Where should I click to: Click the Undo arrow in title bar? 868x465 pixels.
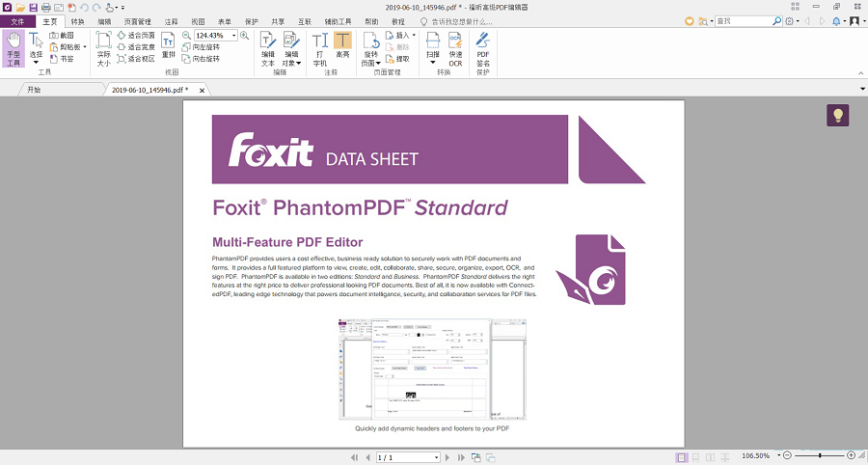point(84,7)
